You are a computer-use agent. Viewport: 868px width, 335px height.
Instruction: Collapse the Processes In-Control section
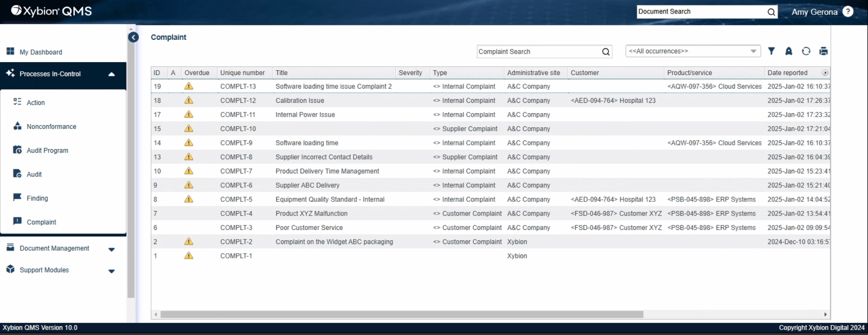click(x=112, y=74)
